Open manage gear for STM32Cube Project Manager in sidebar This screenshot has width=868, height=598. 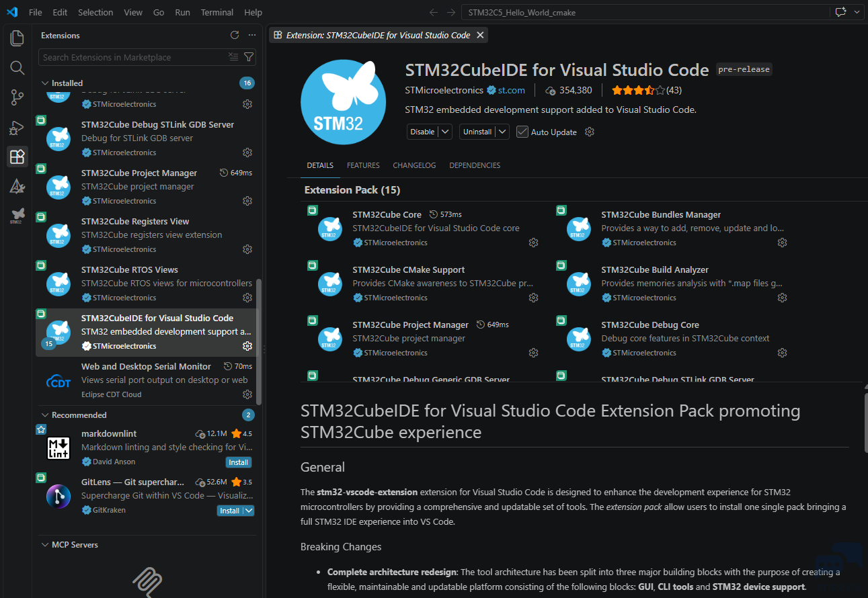(247, 201)
